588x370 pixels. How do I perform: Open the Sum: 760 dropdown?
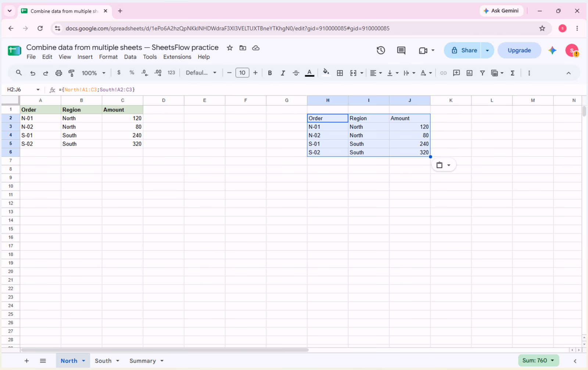tap(538, 360)
